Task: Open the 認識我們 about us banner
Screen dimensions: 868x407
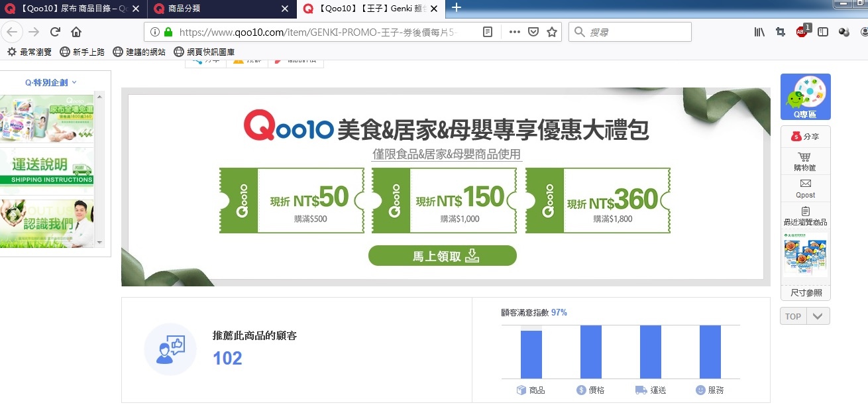Action: (47, 223)
